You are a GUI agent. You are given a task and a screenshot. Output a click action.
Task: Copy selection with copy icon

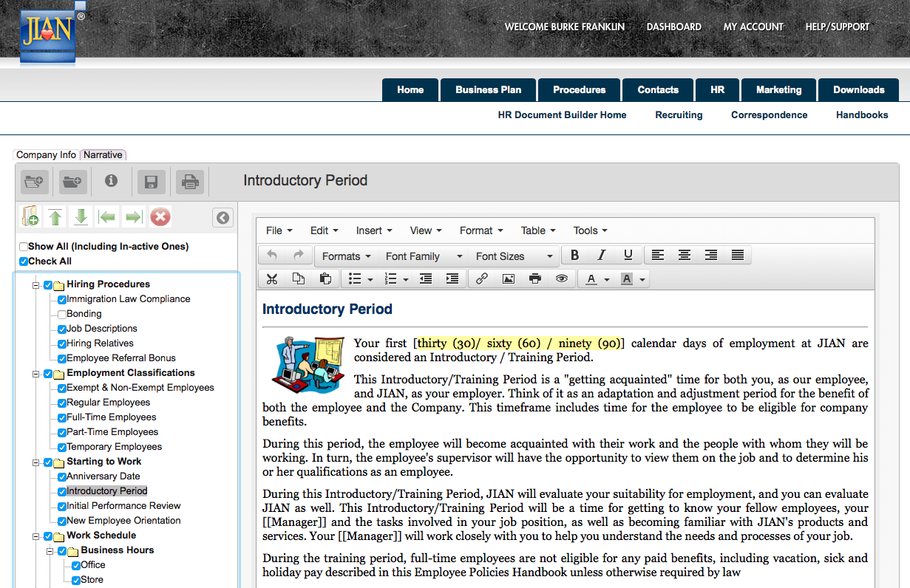pyautogui.click(x=299, y=279)
